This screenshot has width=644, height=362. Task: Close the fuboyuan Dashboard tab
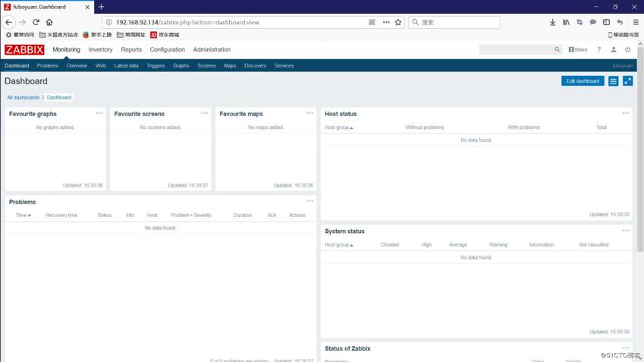pyautogui.click(x=87, y=7)
